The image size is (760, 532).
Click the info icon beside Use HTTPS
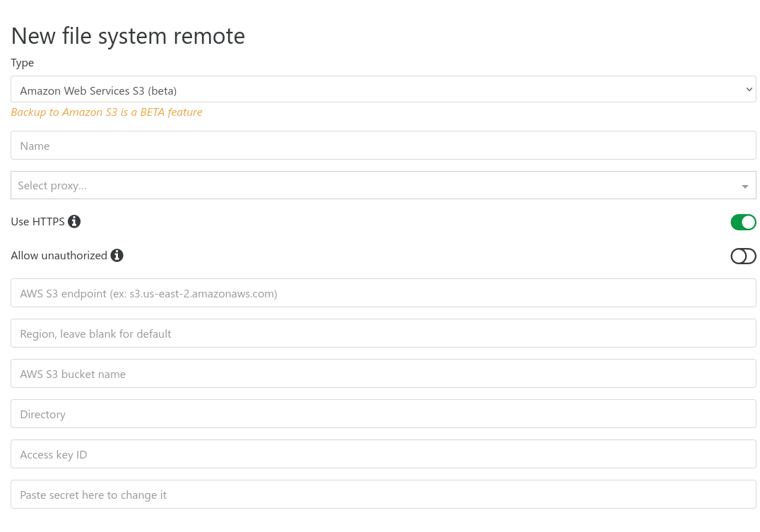click(74, 222)
